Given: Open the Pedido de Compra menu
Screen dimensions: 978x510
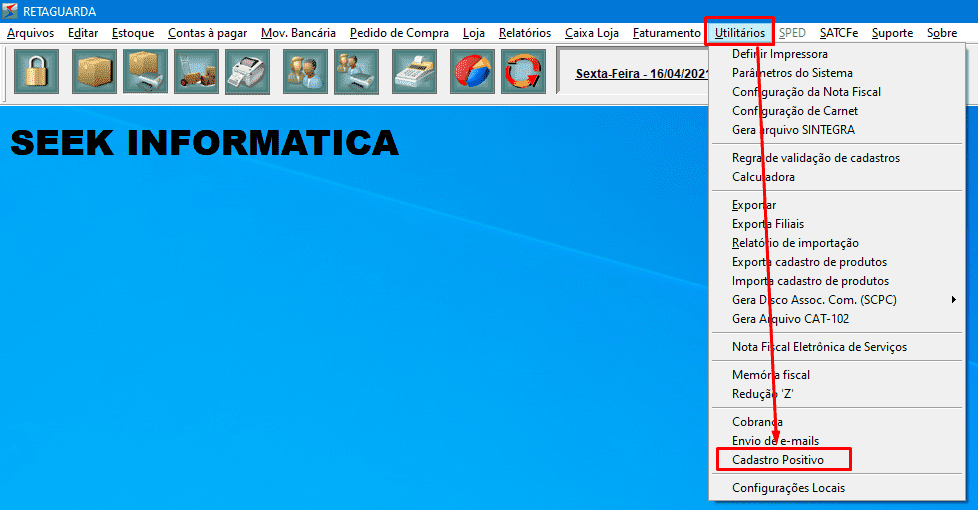Looking at the screenshot, I should [399, 33].
